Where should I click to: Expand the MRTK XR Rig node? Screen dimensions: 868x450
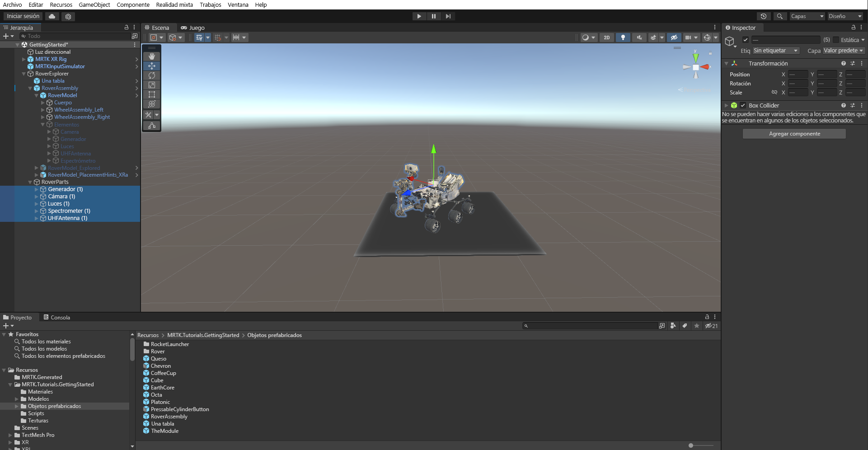24,59
